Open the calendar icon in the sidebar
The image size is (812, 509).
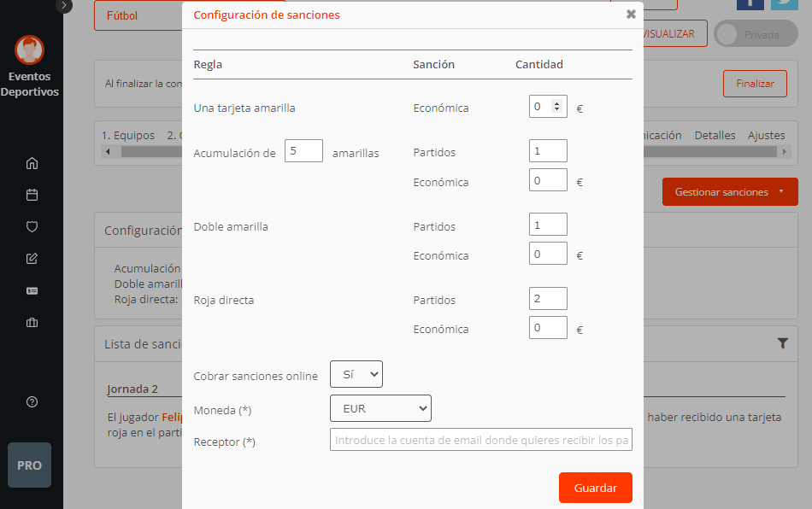(32, 195)
